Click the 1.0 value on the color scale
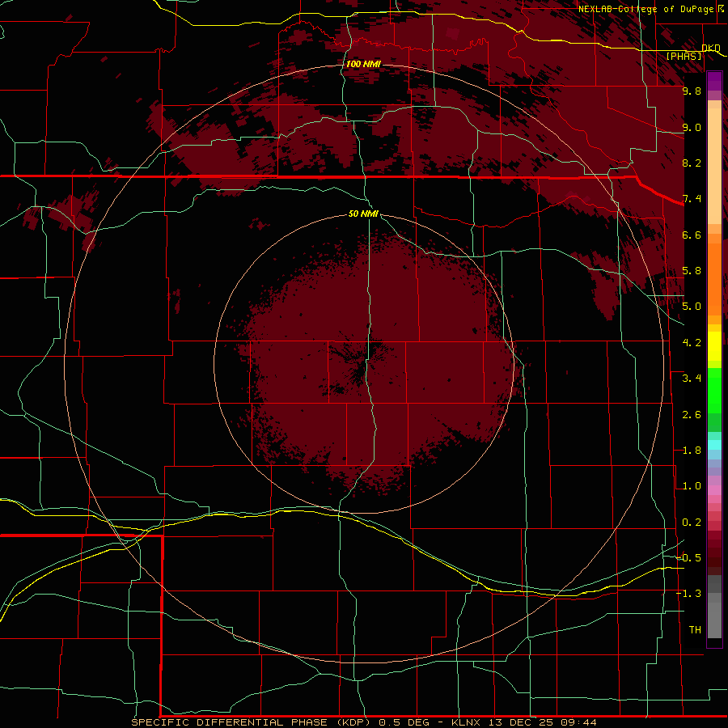Image resolution: width=728 pixels, height=728 pixels. click(692, 486)
